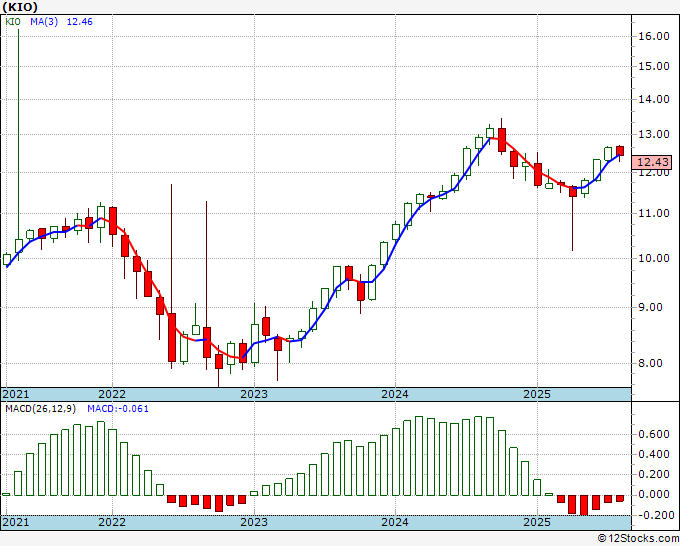The image size is (680, 546).
Task: Click 2025 on the MACD panel time axis
Action: pos(537,522)
